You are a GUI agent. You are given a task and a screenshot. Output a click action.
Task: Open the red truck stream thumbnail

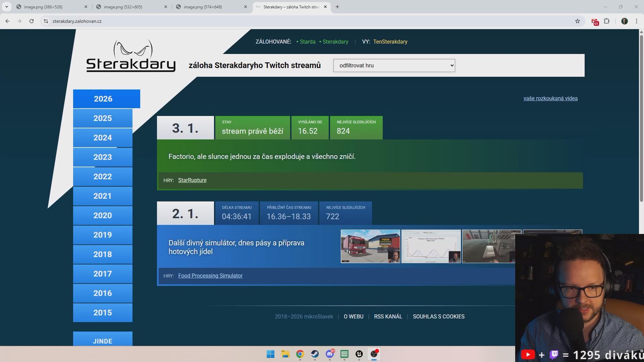point(370,246)
